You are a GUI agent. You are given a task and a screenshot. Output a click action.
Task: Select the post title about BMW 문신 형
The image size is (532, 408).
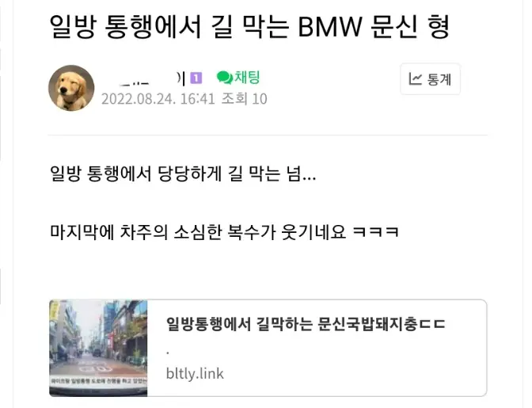(250, 26)
